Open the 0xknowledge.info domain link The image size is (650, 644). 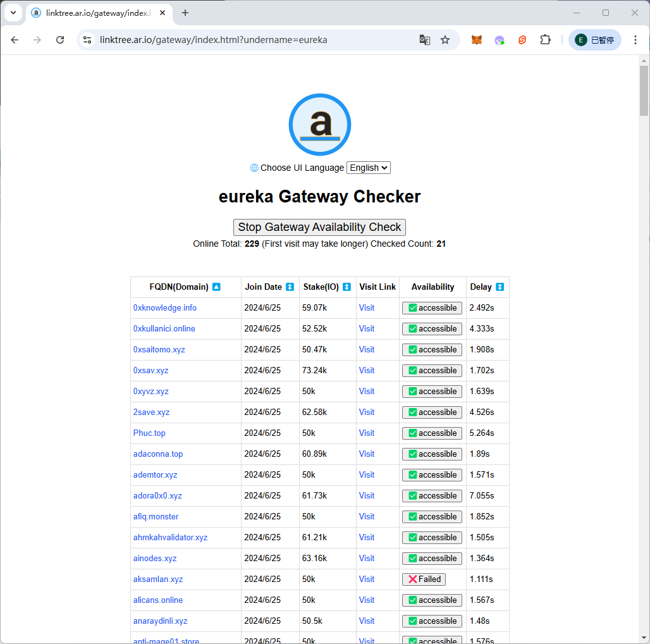point(164,307)
